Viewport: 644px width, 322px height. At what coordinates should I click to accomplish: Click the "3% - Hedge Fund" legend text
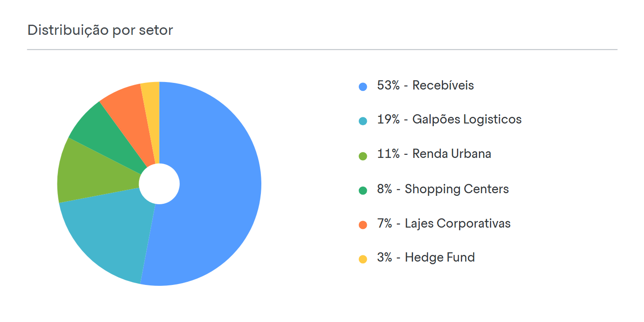click(426, 258)
